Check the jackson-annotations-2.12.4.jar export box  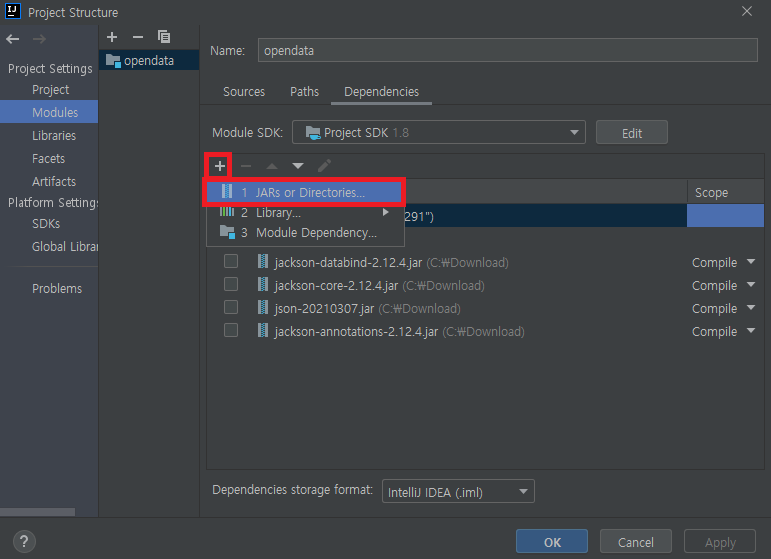point(231,330)
